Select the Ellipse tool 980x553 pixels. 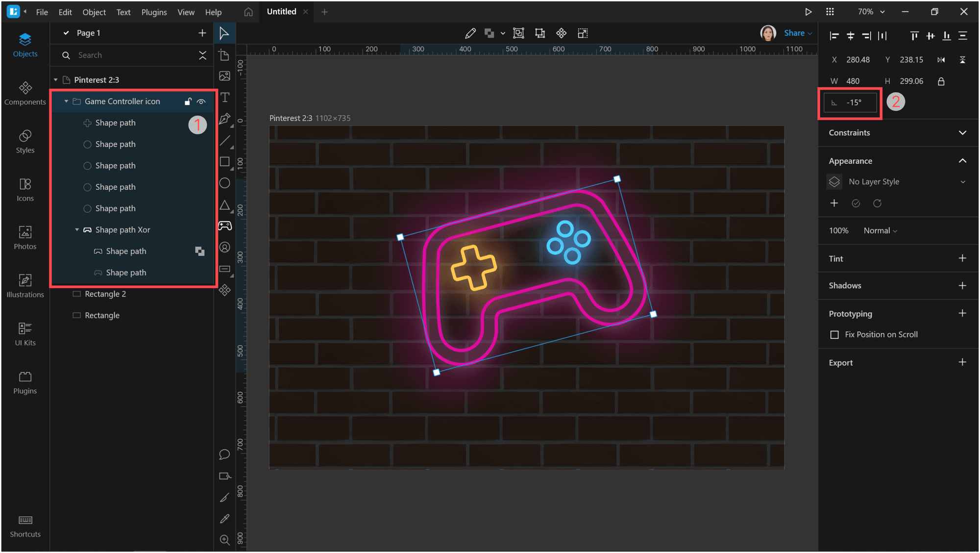point(225,183)
